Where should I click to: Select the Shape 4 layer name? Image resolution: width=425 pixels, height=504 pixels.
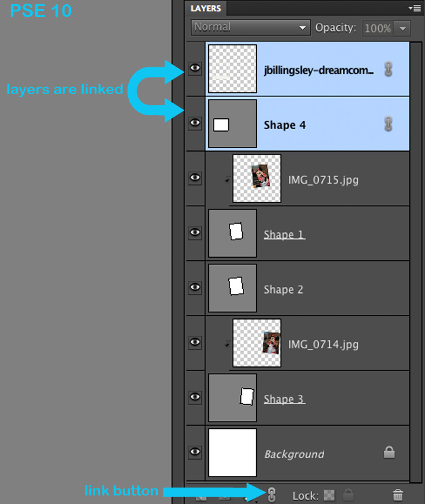[285, 125]
